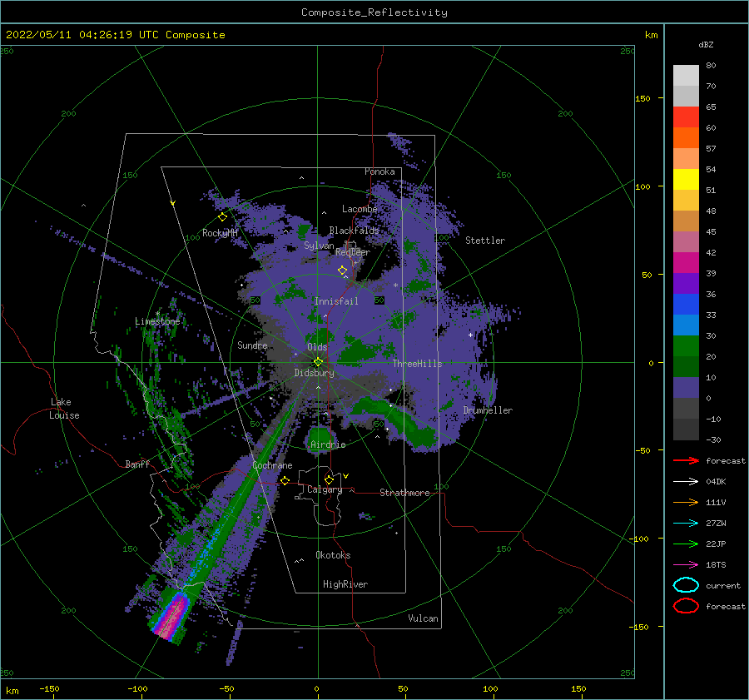Image resolution: width=749 pixels, height=700 pixels.
Task: Click the white asterisk marker near Limestone
Action: coord(157,314)
